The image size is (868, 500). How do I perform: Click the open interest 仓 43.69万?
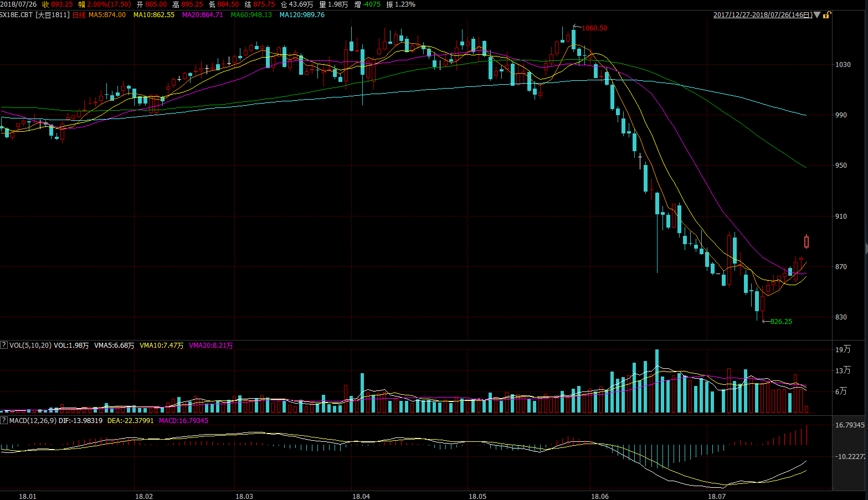pyautogui.click(x=297, y=4)
